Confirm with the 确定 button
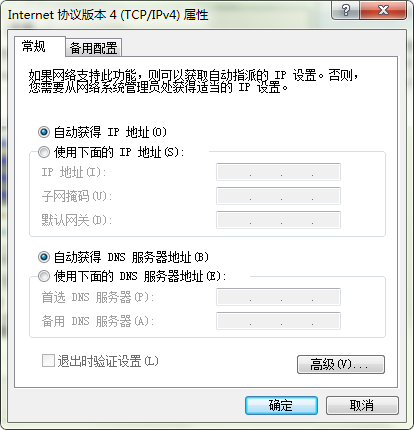The height and width of the screenshot is (430, 414). point(281,405)
